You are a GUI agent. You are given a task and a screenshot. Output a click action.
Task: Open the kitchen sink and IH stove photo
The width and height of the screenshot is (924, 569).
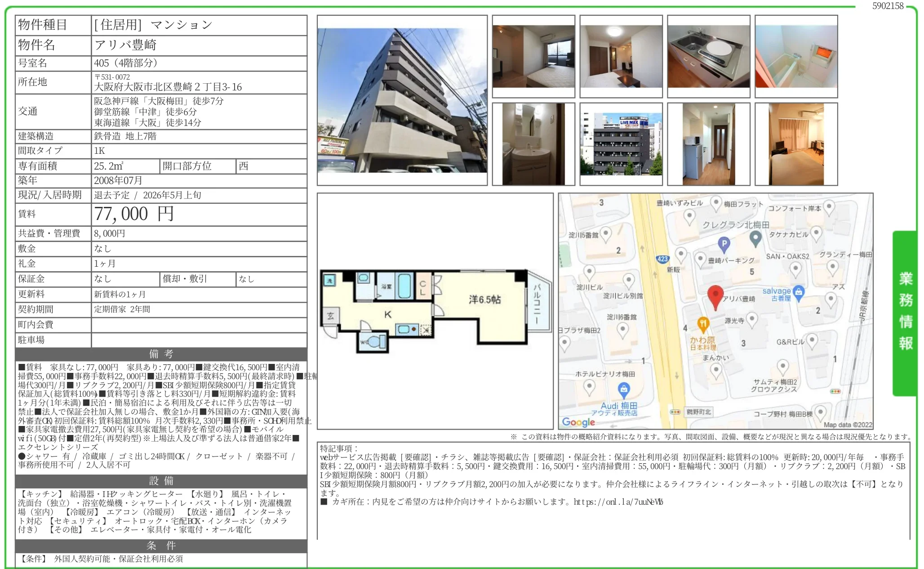pyautogui.click(x=708, y=56)
